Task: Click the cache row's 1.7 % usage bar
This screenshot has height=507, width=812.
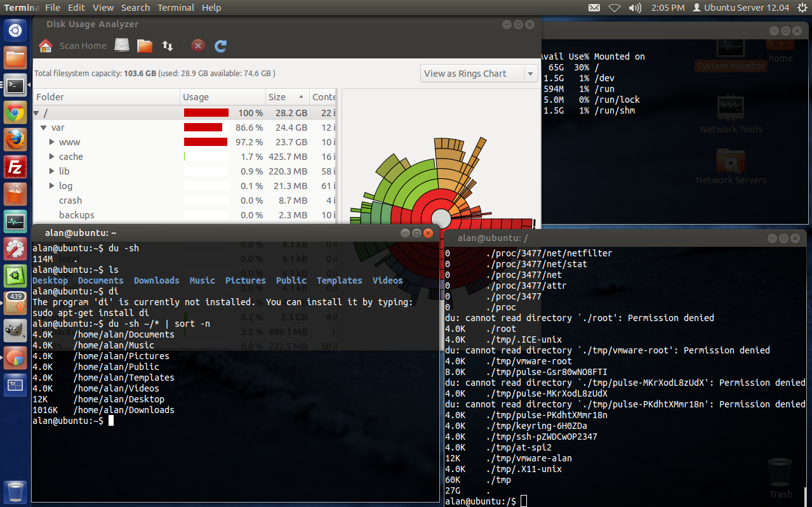Action: 206,157
